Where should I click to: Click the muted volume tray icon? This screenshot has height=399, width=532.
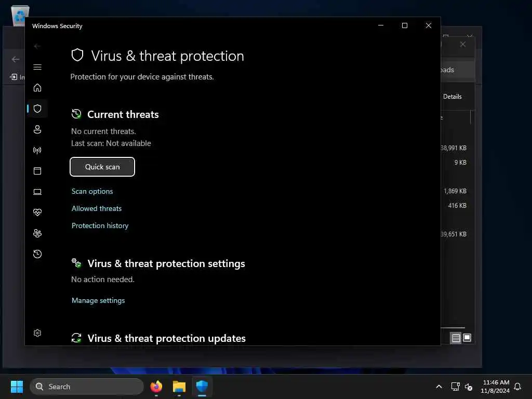tap(469, 387)
